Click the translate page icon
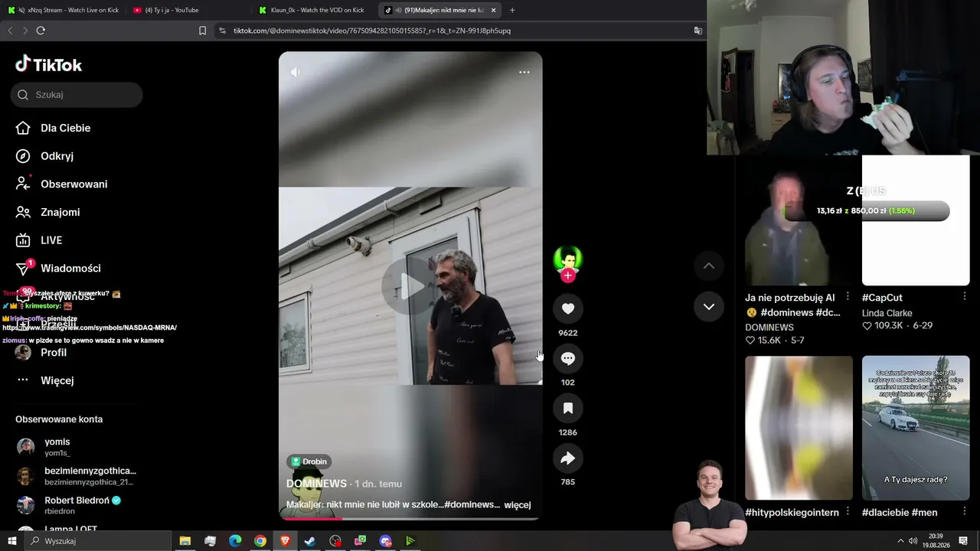The image size is (980, 551). point(698,31)
